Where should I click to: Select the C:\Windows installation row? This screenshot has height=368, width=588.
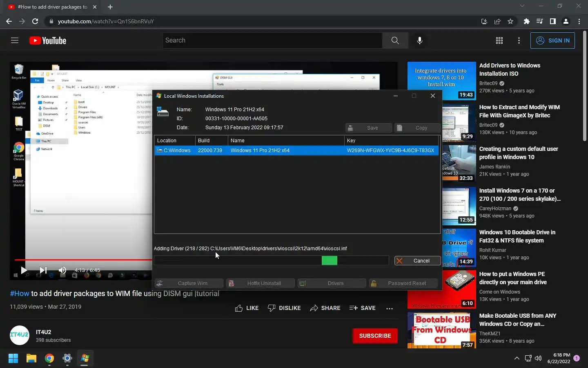click(296, 150)
